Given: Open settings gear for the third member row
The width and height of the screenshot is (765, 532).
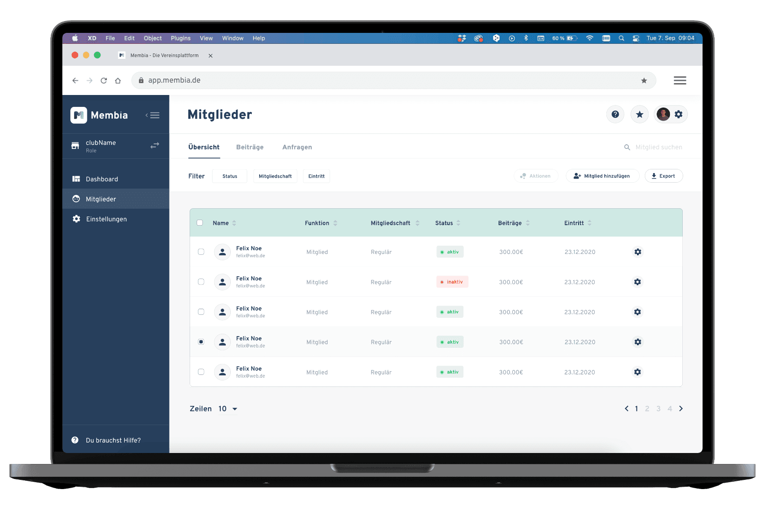Looking at the screenshot, I should [x=637, y=312].
